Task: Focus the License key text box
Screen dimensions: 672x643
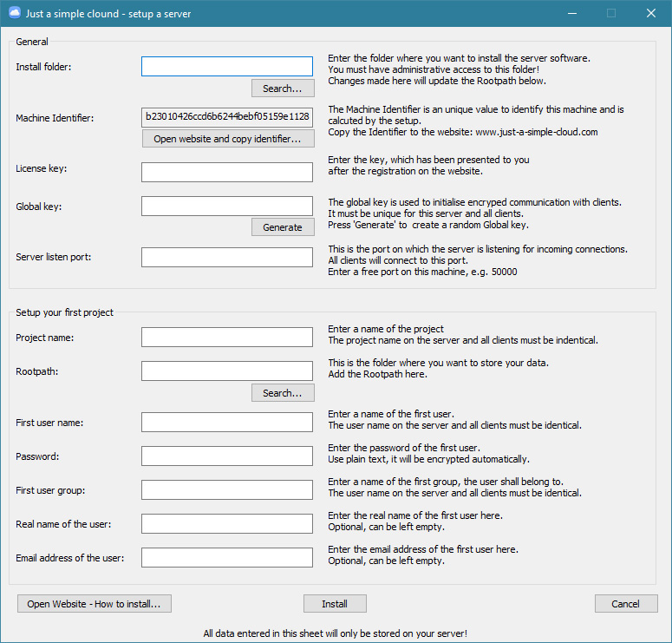Action: (x=226, y=172)
